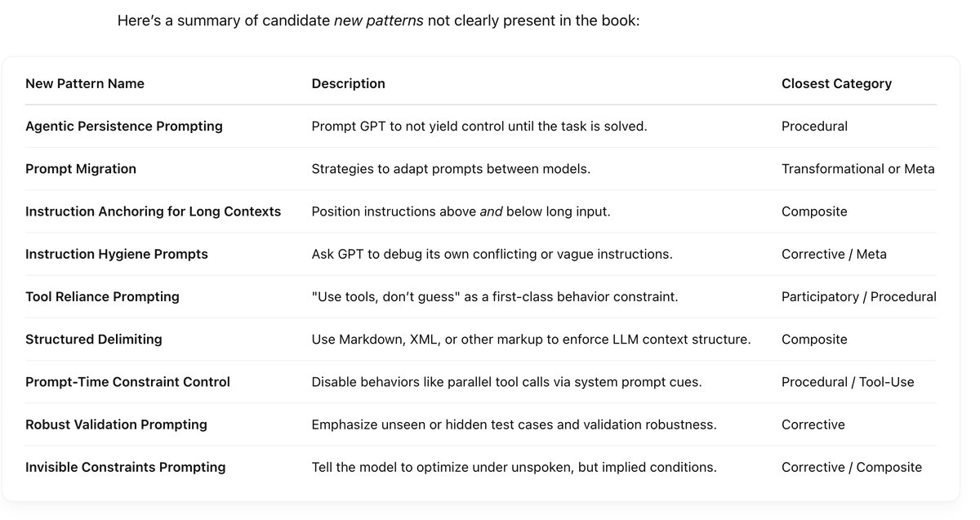980x520 pixels.
Task: Click the Structured Delimiting row name
Action: pos(94,339)
